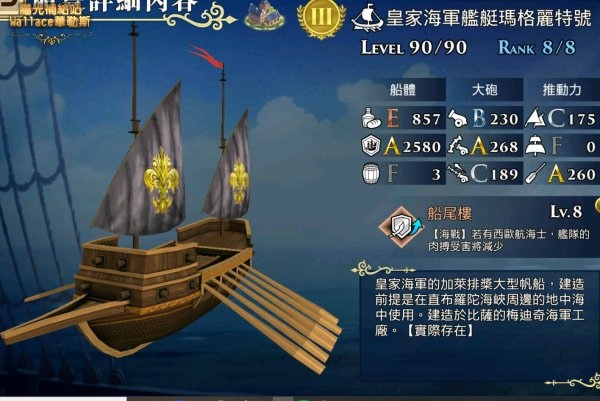
Task: Click the 船尾樓 shield skill icon
Action: coord(401,227)
